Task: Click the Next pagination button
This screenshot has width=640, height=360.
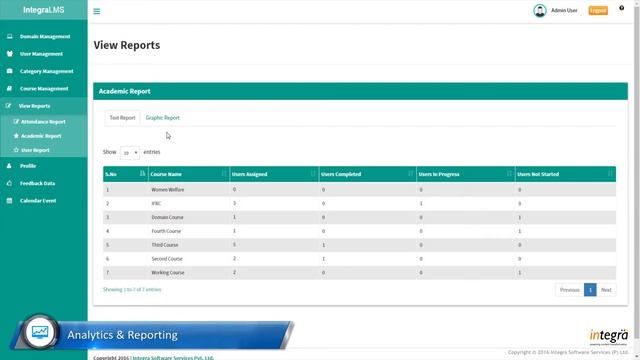Action: pyautogui.click(x=606, y=290)
